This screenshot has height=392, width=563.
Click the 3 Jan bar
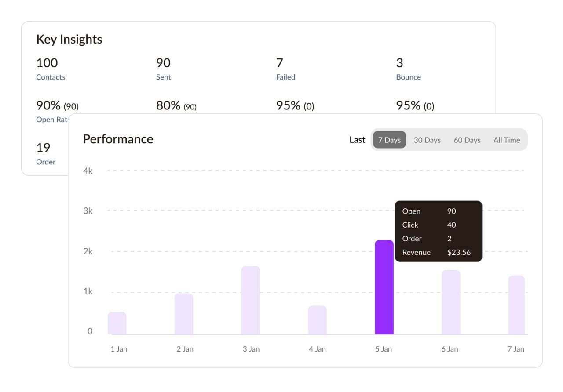click(251, 300)
